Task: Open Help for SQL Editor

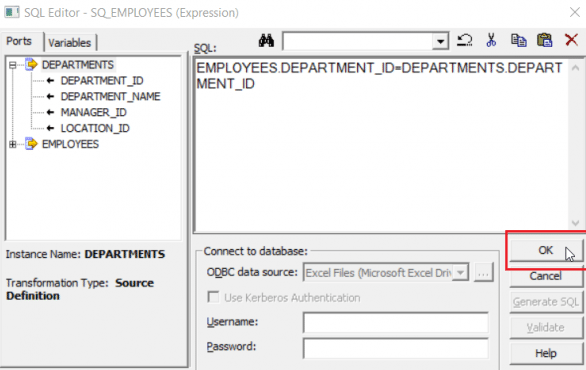Action: point(546,353)
